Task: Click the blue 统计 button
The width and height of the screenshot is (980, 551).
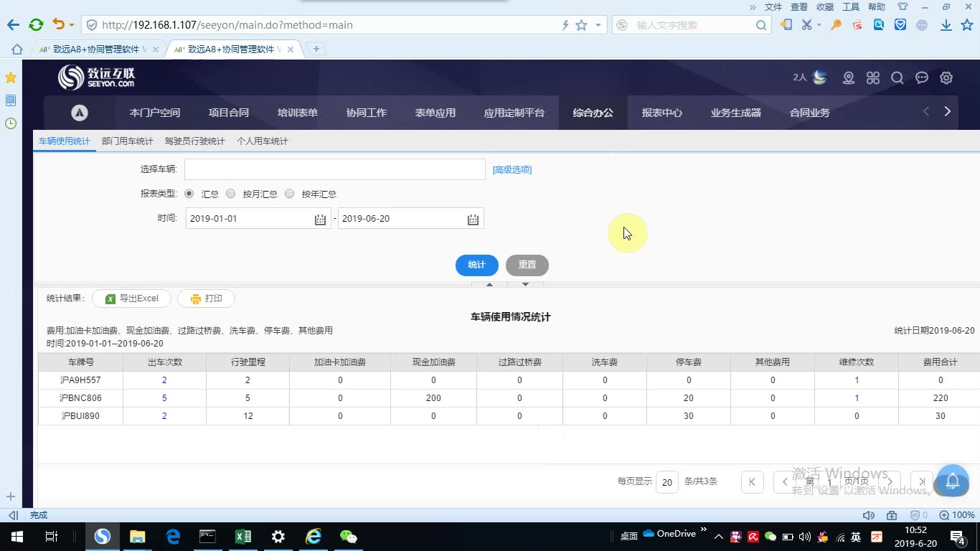Action: coord(477,265)
